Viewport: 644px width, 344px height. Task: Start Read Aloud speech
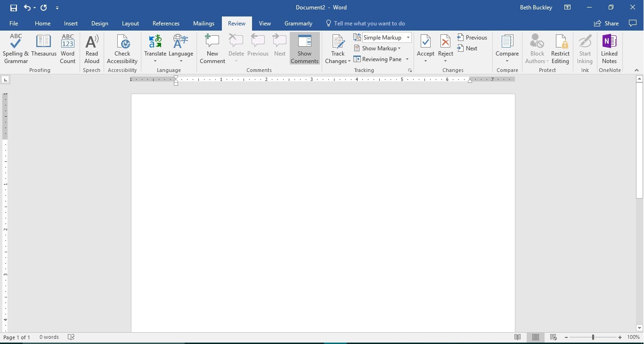pyautogui.click(x=92, y=49)
